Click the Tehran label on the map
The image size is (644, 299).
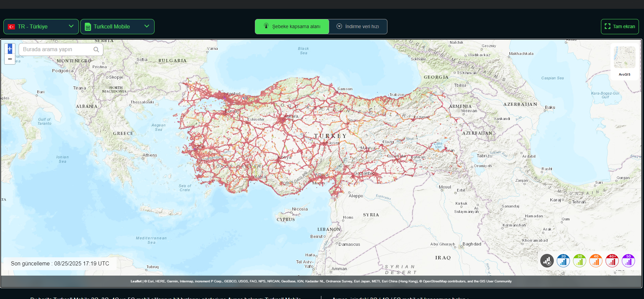tap(579, 202)
